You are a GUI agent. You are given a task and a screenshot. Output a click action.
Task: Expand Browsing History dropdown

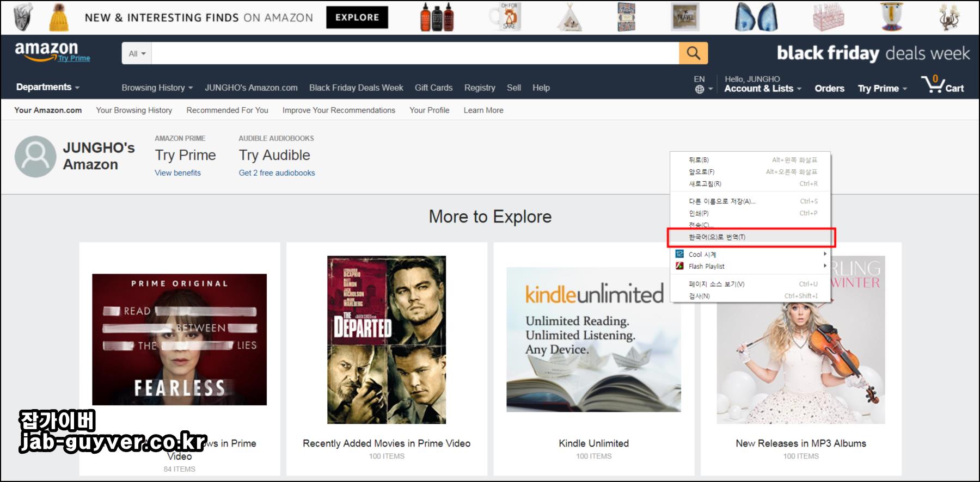[x=157, y=88]
